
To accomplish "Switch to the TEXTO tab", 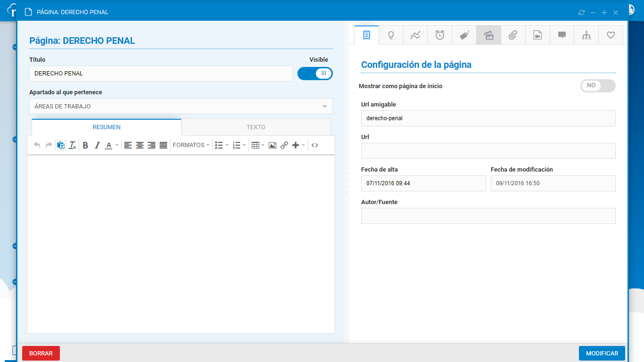I will (256, 127).
